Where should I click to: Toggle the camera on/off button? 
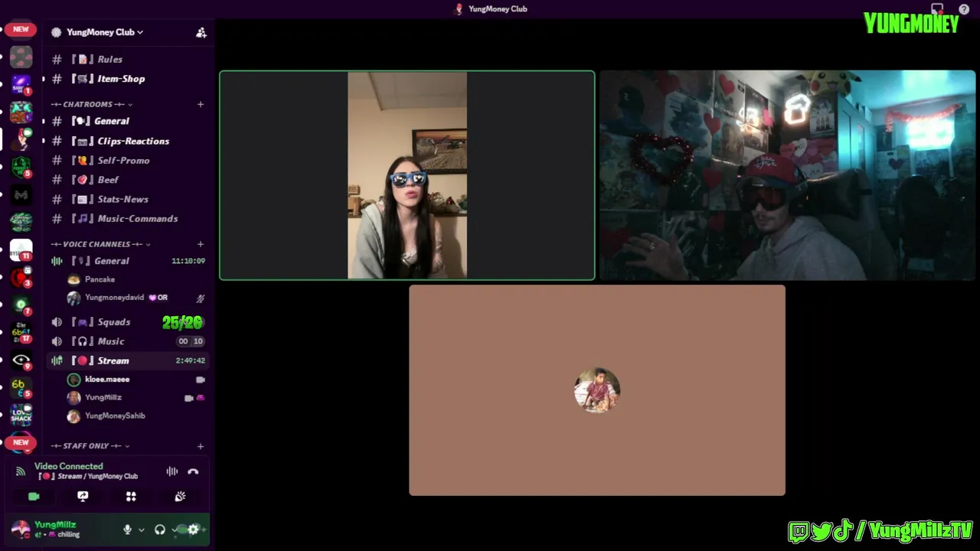click(34, 497)
